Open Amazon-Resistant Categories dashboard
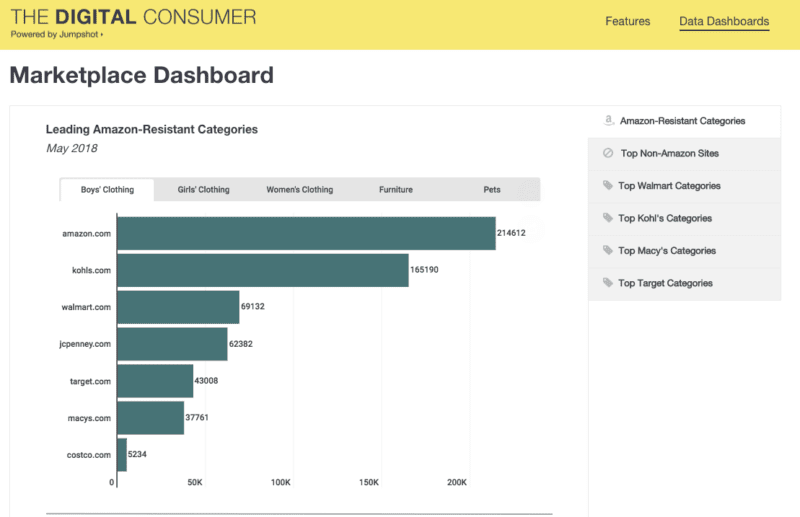The image size is (800, 517). click(684, 121)
